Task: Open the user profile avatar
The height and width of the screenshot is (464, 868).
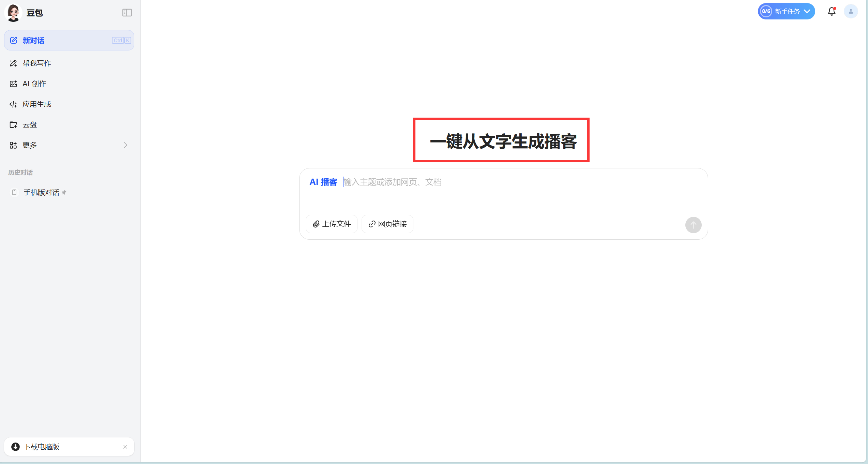Action: coord(851,12)
